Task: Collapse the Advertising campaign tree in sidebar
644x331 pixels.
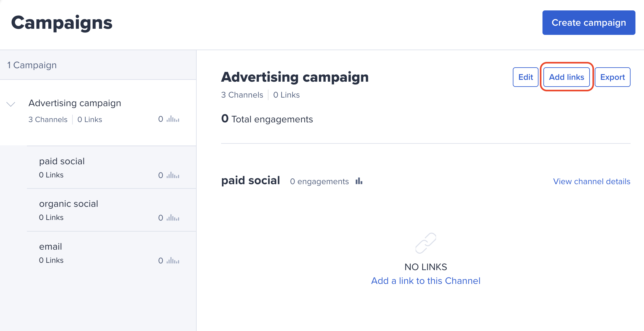Action: click(x=11, y=104)
